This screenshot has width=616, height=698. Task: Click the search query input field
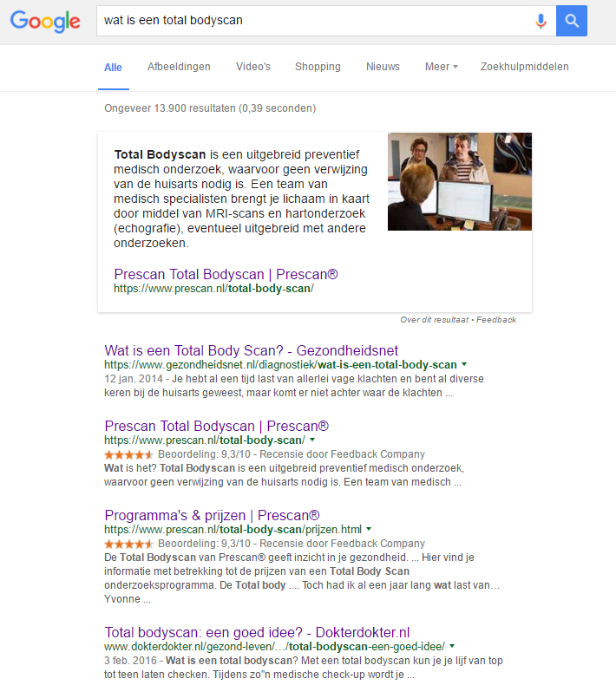click(312, 21)
